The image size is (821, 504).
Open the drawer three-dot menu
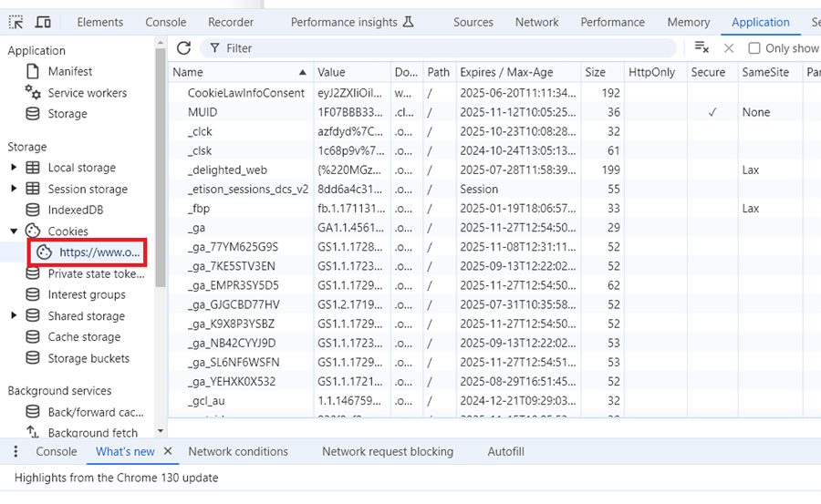(x=16, y=451)
